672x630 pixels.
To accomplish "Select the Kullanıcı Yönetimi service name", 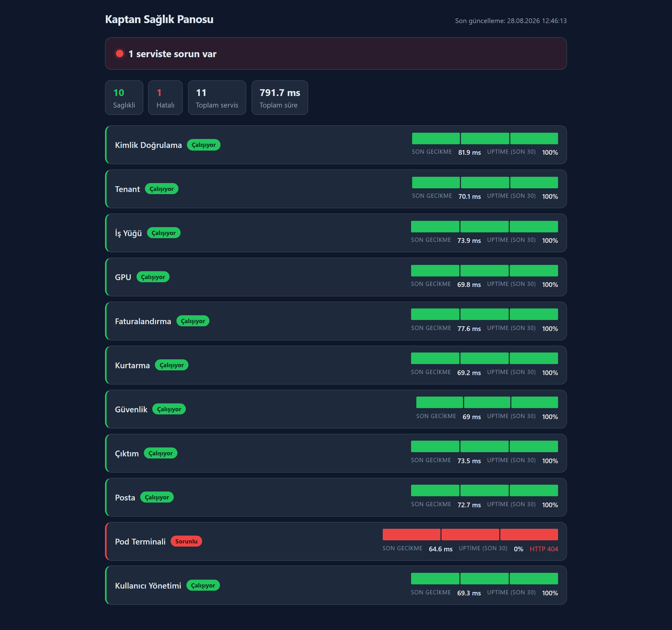I will click(148, 586).
